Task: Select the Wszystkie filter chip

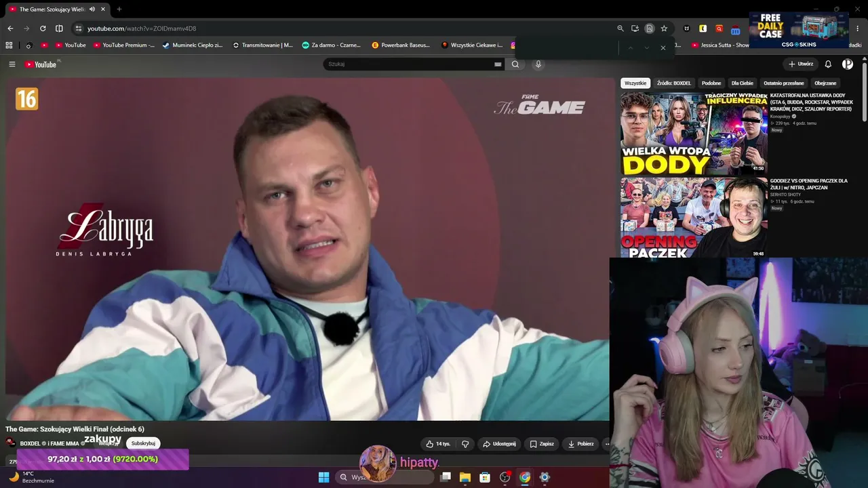Action: [635, 83]
